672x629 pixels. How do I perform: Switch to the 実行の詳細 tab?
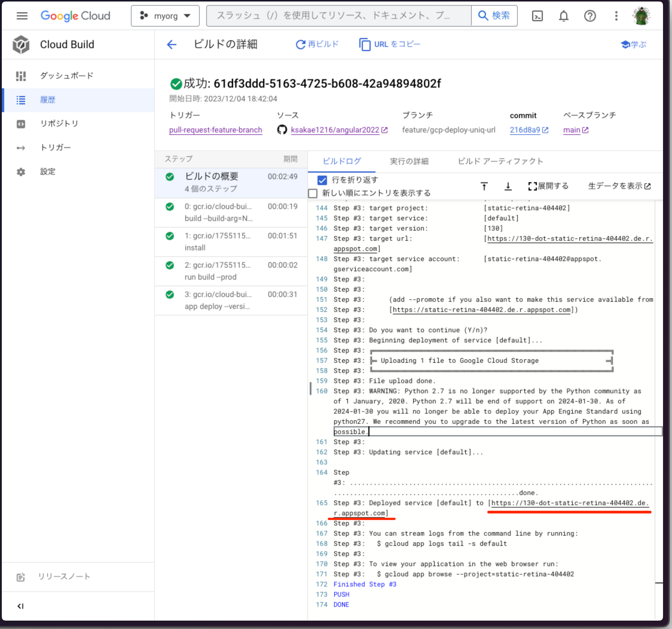click(409, 161)
